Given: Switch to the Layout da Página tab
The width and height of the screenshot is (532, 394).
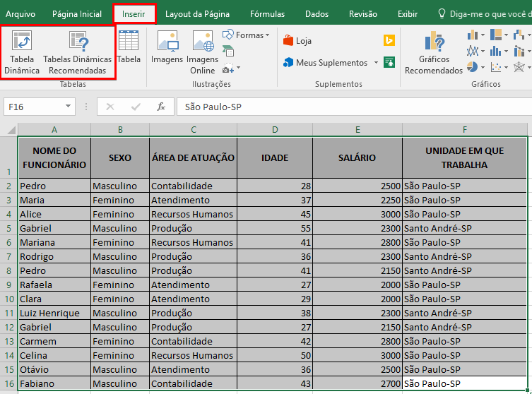Looking at the screenshot, I should [x=197, y=14].
